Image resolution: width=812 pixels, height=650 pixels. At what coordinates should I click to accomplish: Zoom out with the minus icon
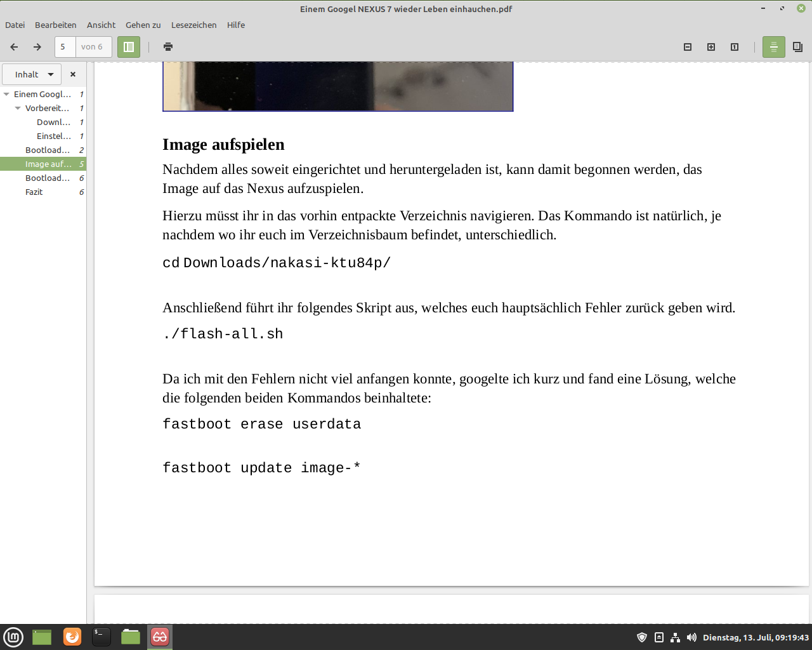pyautogui.click(x=688, y=47)
